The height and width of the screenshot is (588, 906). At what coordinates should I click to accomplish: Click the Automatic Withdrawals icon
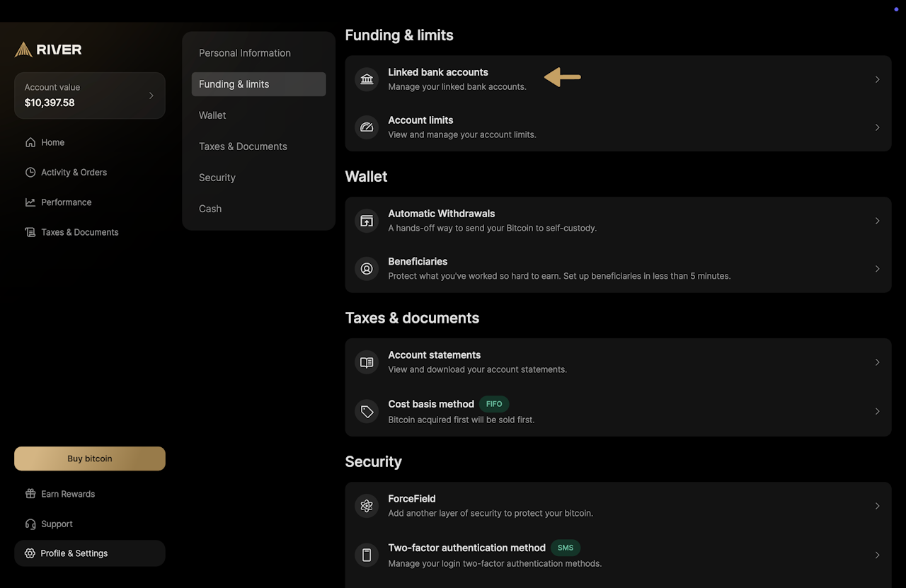[367, 221]
